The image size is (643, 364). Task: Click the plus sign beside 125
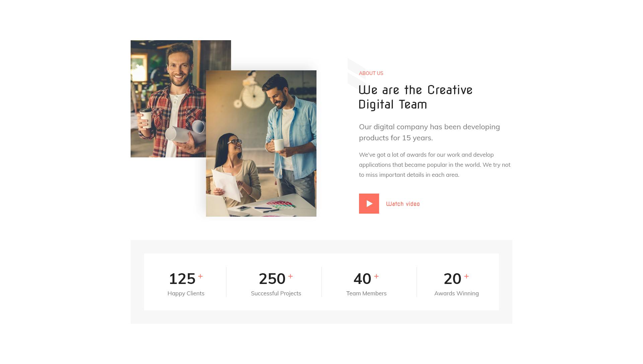[200, 276]
